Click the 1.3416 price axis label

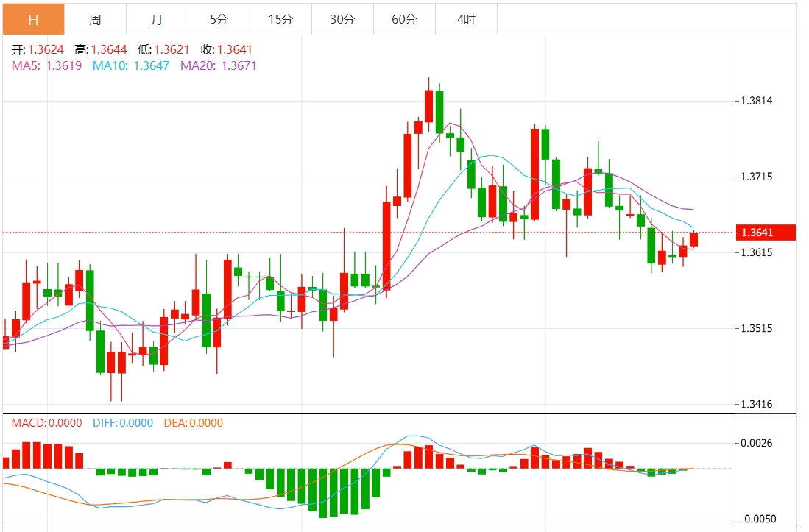click(x=757, y=404)
